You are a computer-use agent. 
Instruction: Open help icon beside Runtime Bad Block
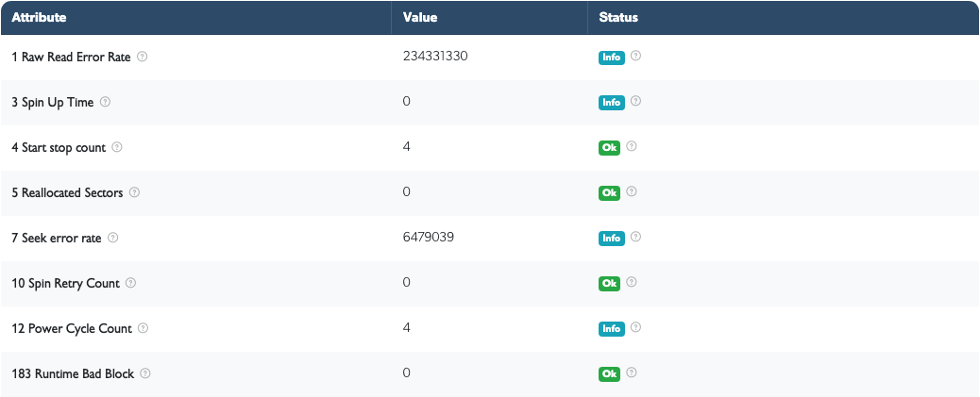point(145,373)
